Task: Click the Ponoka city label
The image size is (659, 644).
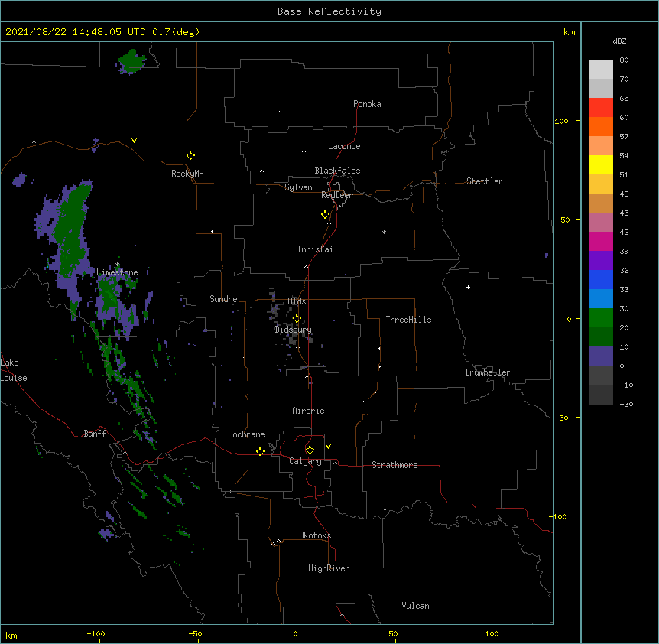Action: (367, 104)
